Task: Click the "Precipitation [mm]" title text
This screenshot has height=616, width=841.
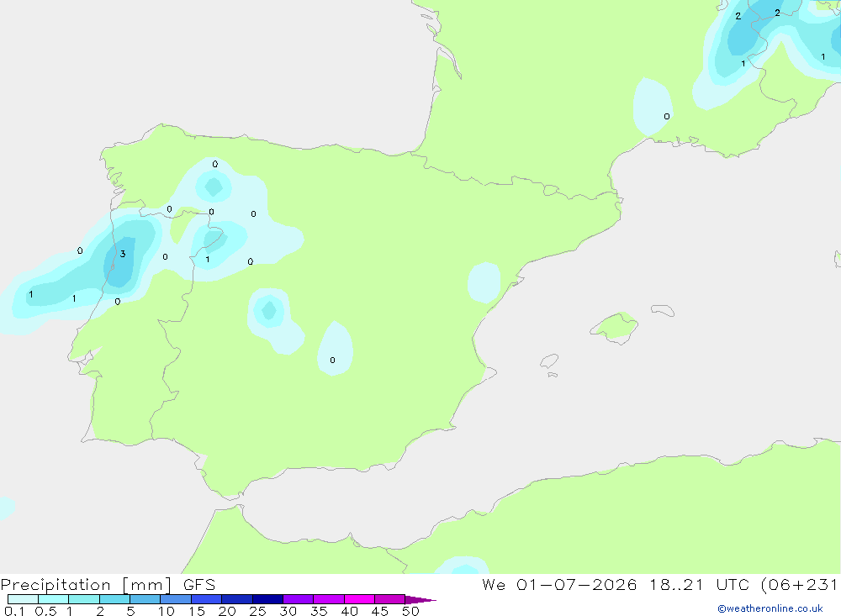Action: pos(86,585)
